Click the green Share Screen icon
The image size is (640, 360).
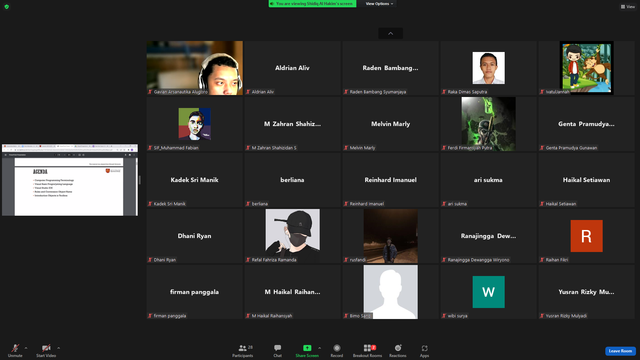click(307, 348)
